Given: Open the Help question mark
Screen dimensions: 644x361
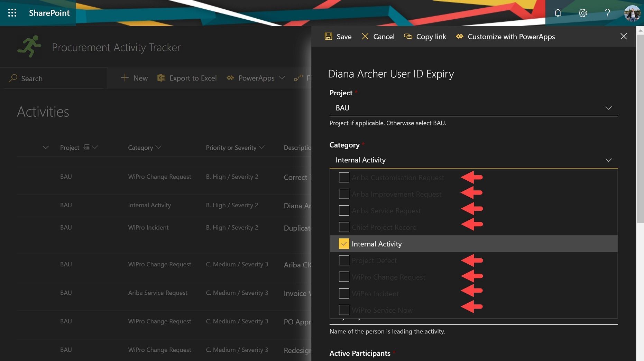Looking at the screenshot, I should click(x=607, y=13).
